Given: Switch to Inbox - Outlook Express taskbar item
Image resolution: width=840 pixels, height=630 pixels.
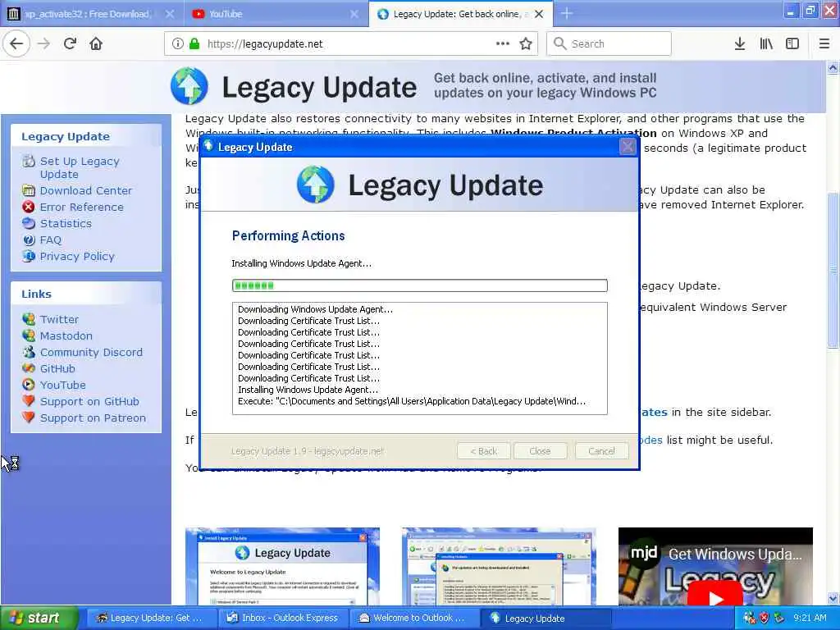Looking at the screenshot, I should pos(282,618).
